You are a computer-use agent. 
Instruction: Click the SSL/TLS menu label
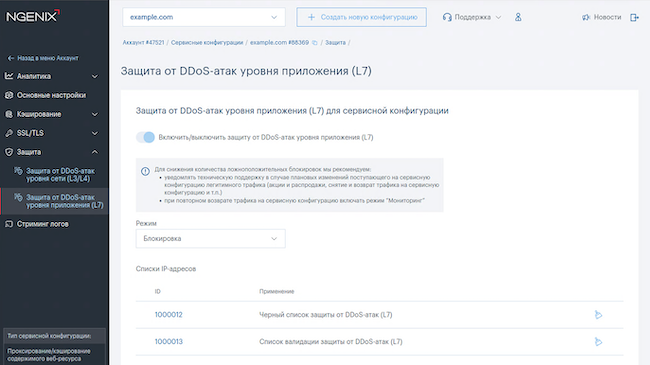[30, 133]
